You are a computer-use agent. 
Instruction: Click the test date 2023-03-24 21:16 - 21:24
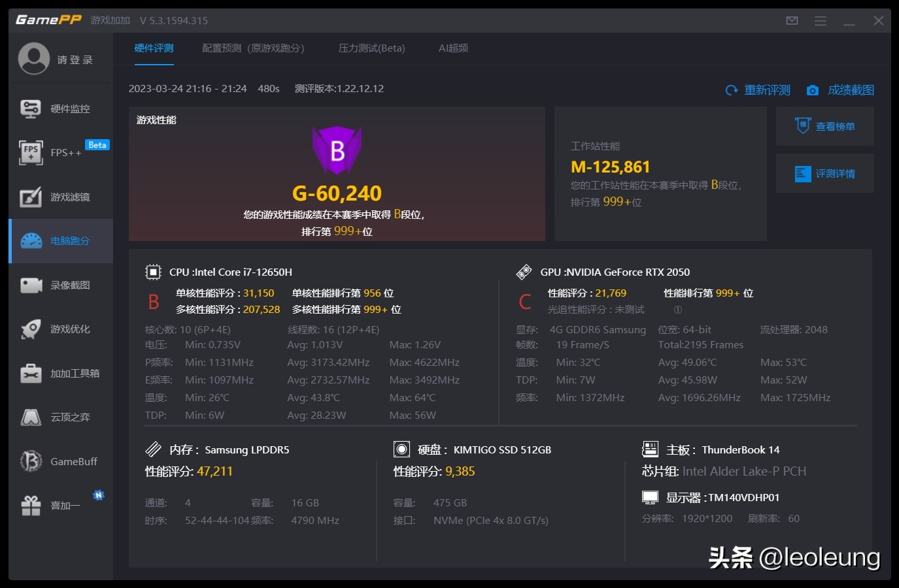pos(188,89)
